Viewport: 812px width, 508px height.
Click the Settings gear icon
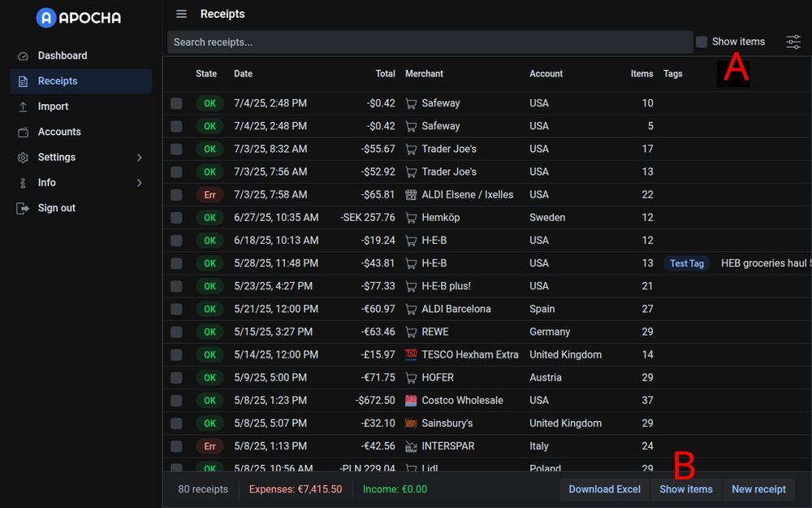point(23,158)
